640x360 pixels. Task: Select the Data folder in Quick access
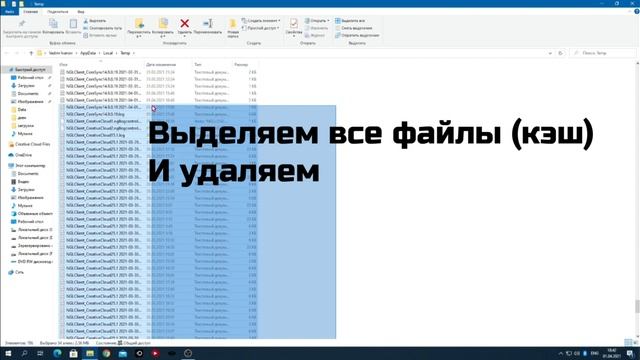(19, 110)
